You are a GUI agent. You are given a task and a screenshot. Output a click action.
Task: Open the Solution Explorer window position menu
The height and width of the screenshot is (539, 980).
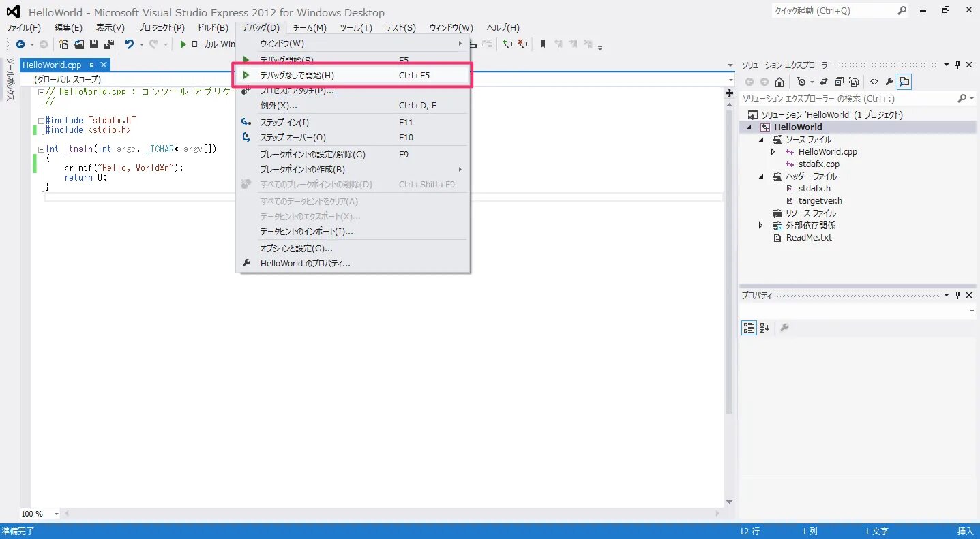click(946, 65)
